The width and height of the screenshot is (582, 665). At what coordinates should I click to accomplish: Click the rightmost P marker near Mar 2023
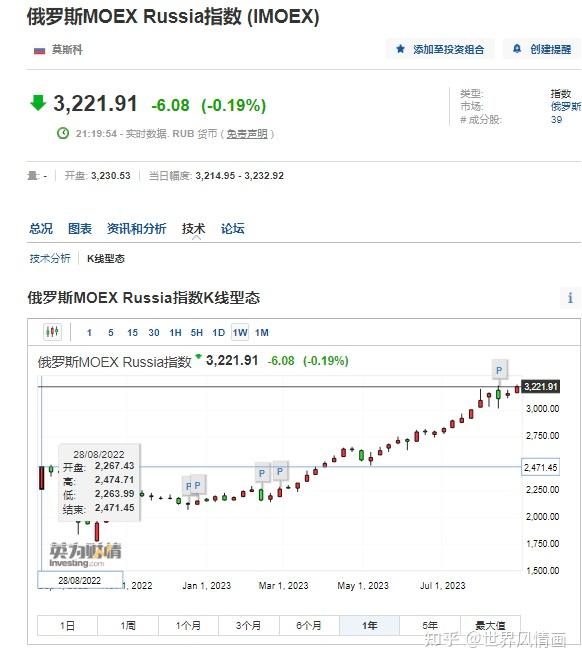(280, 472)
